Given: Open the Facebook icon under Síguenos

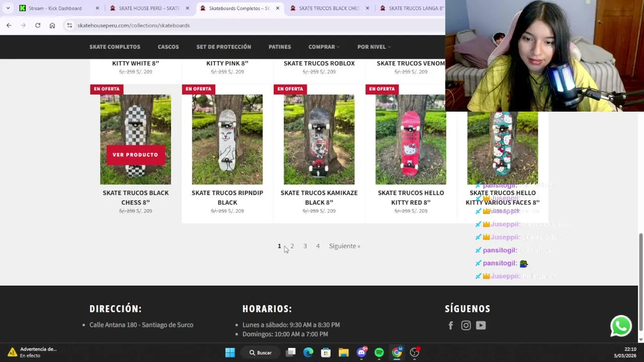Looking at the screenshot, I should tap(451, 325).
